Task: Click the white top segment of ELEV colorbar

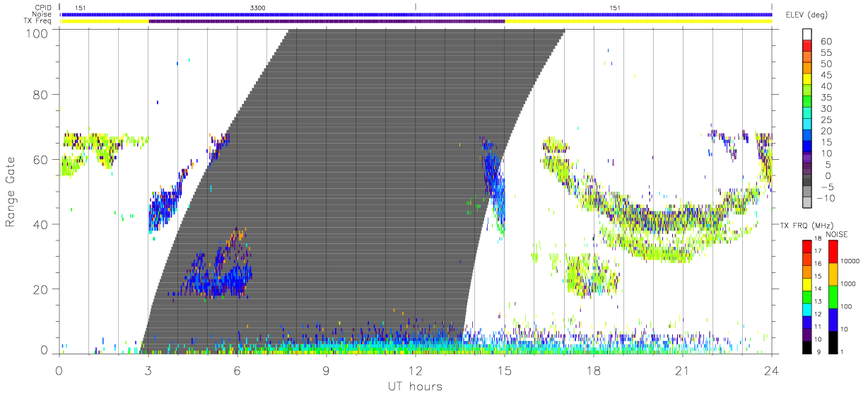Action: [x=807, y=35]
